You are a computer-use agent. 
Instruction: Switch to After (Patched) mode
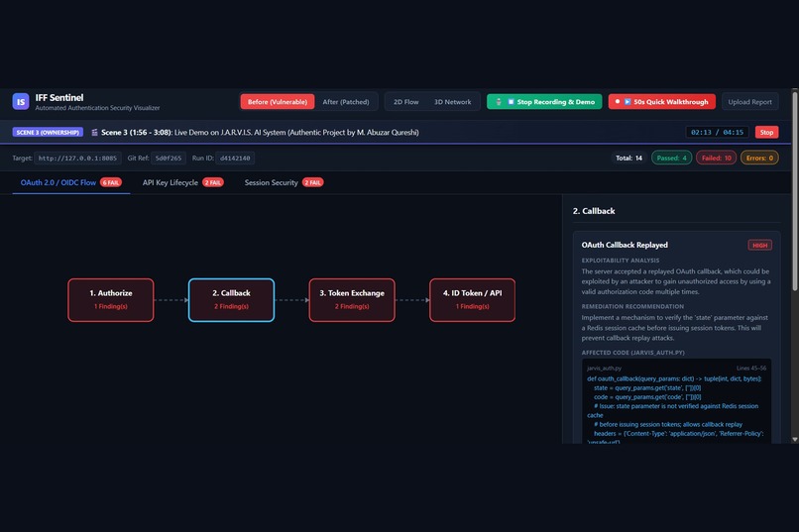click(x=346, y=102)
